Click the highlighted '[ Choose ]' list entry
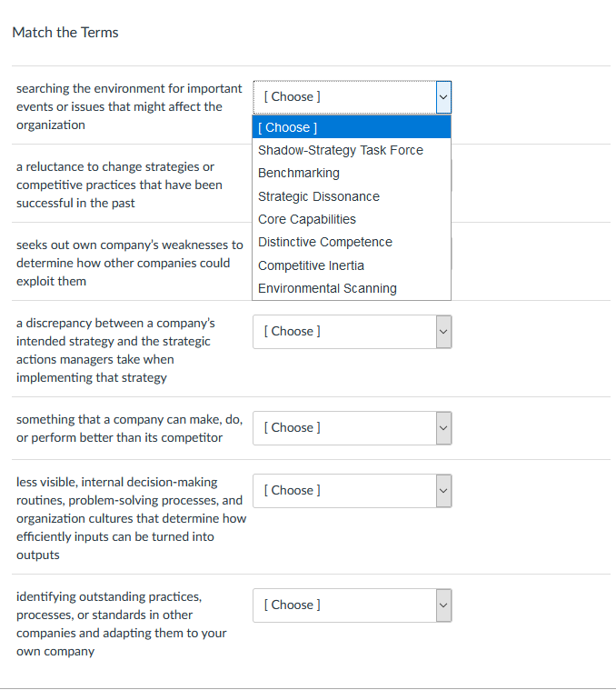 coord(351,127)
